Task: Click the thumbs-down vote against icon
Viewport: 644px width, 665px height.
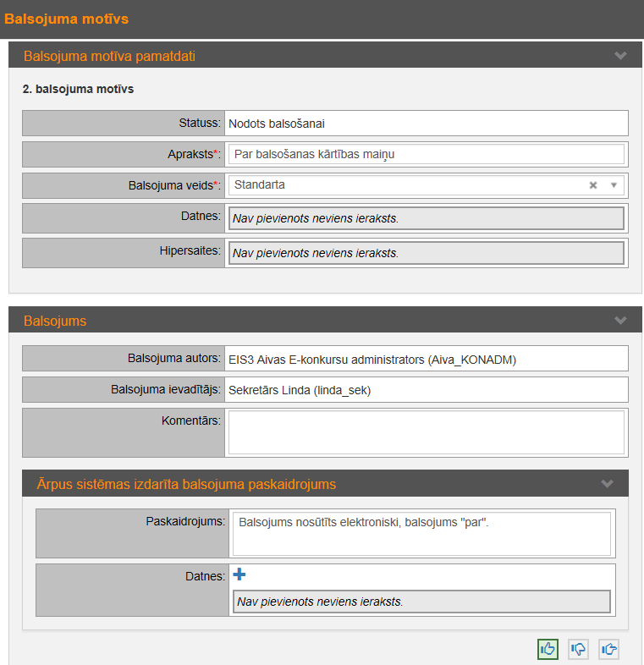Action: [x=578, y=649]
